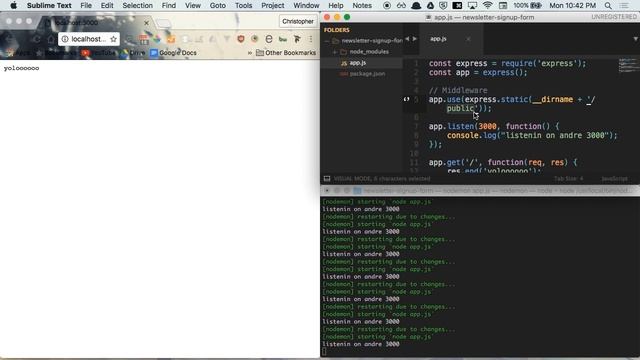Click the battery 100% indicator

point(527,6)
